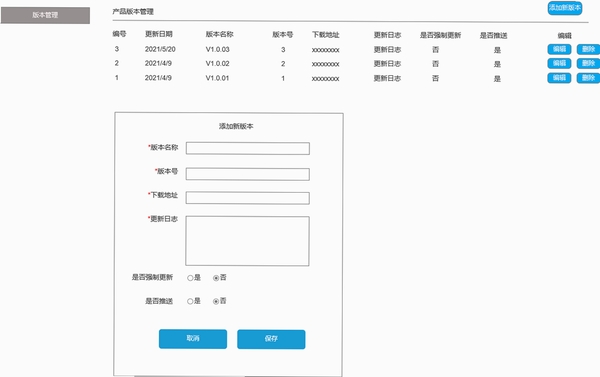Click the 是否推送 column header
This screenshot has height=377, width=600.
coord(493,36)
